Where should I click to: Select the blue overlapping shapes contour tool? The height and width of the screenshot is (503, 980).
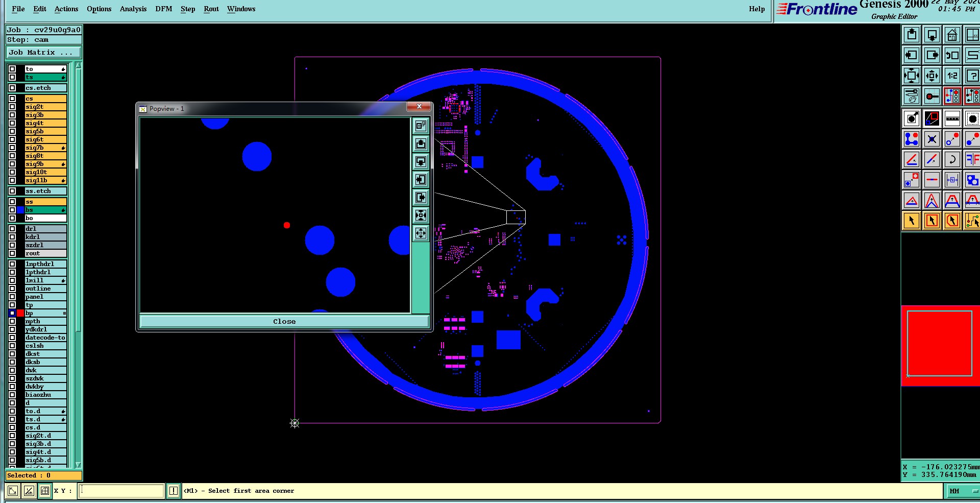pos(972,180)
